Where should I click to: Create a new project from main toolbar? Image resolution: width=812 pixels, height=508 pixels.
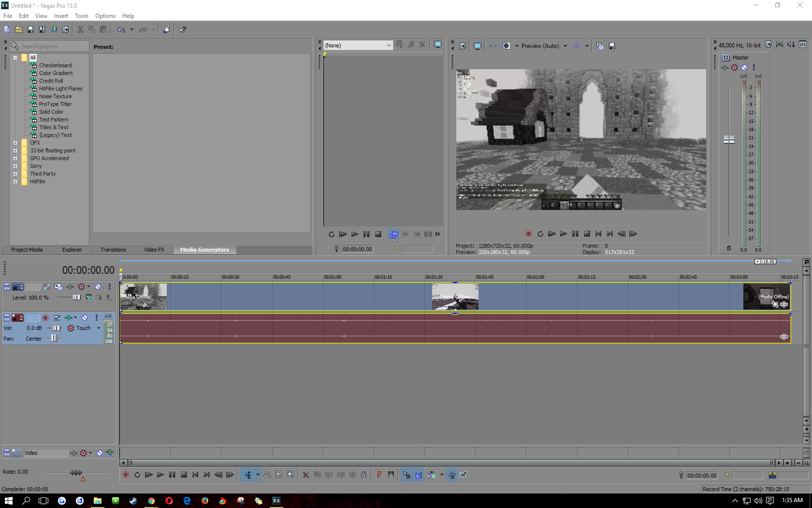[x=7, y=30]
